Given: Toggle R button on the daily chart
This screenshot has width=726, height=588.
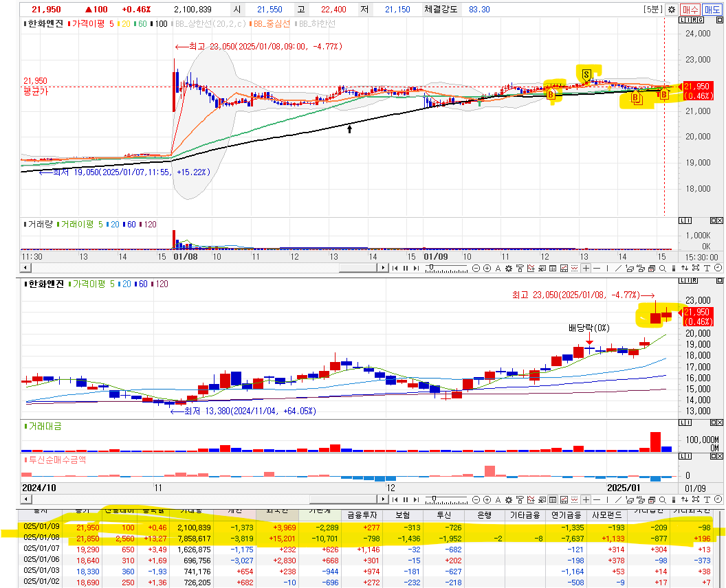Looking at the screenshot, I should click(x=695, y=280).
